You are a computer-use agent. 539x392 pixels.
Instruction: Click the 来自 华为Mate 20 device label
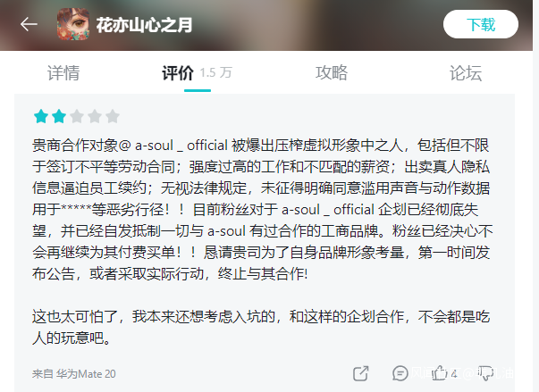tap(74, 374)
